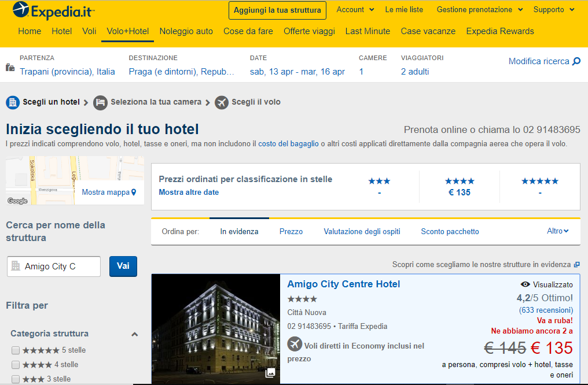Open the Hotel tab

point(61,31)
